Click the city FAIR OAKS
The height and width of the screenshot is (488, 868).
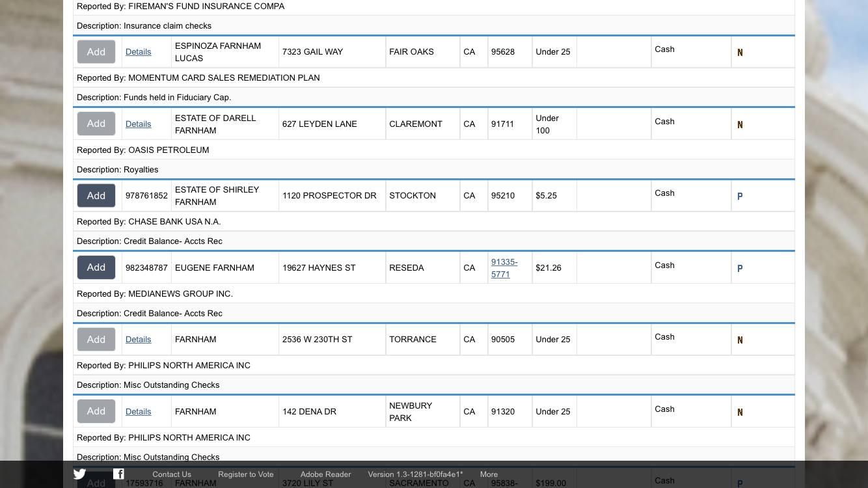click(x=411, y=51)
